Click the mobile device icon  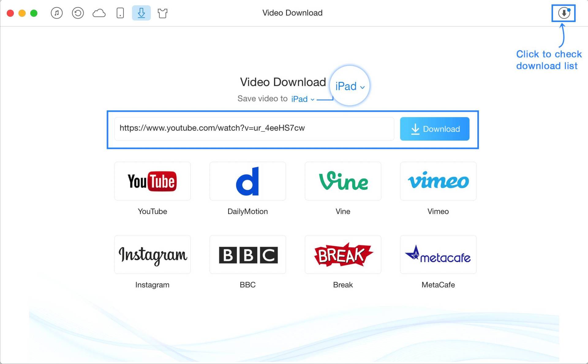(x=120, y=13)
